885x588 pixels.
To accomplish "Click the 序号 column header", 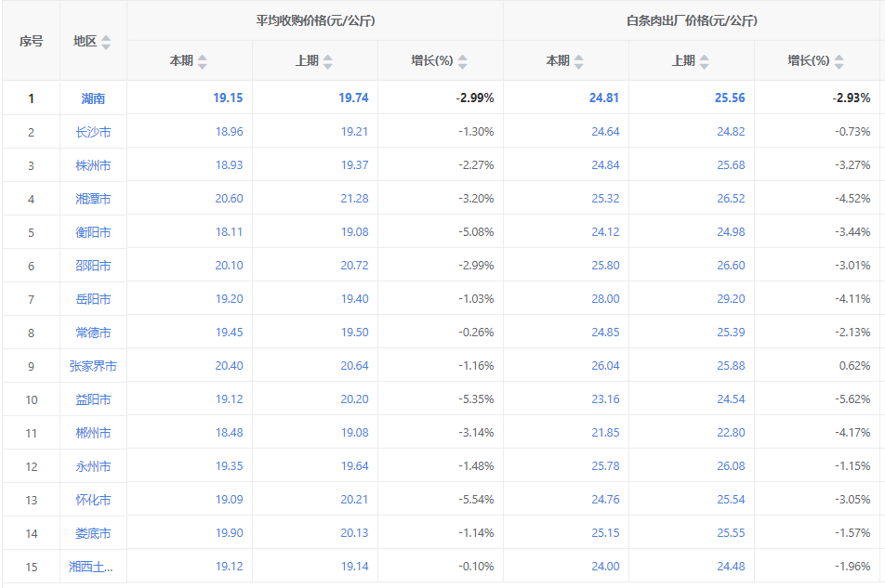I will (x=31, y=41).
